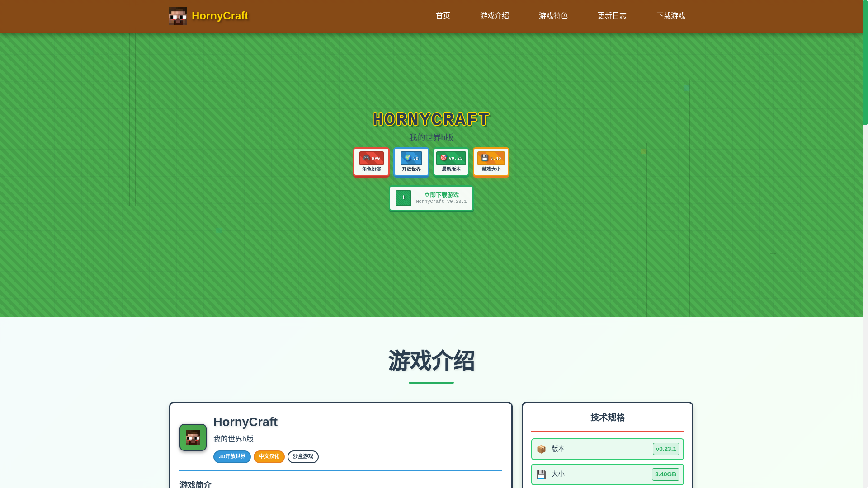Click the green download arrow icon
The width and height of the screenshot is (868, 488).
click(403, 198)
